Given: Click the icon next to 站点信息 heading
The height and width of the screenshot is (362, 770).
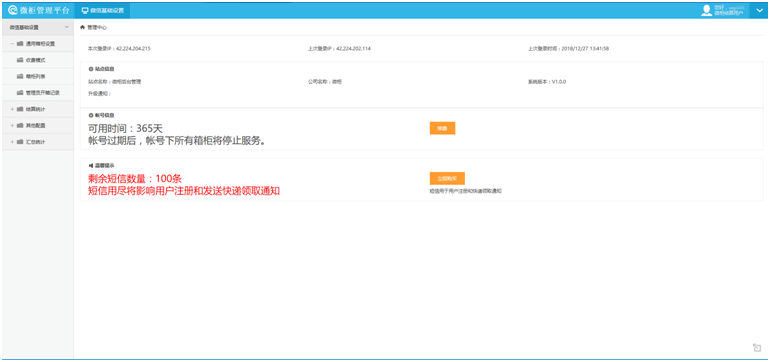Looking at the screenshot, I should click(x=91, y=69).
